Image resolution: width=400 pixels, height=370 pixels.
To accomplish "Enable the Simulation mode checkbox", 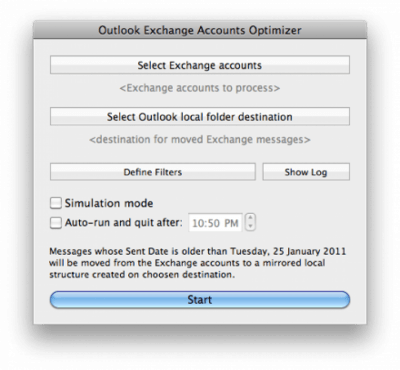I will (x=56, y=203).
